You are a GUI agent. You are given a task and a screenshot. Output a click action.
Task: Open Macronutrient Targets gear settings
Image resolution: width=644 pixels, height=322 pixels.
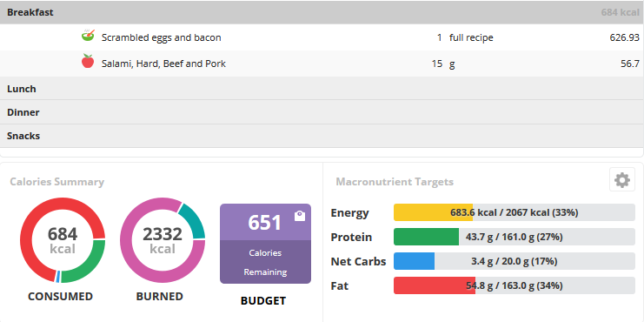(621, 180)
